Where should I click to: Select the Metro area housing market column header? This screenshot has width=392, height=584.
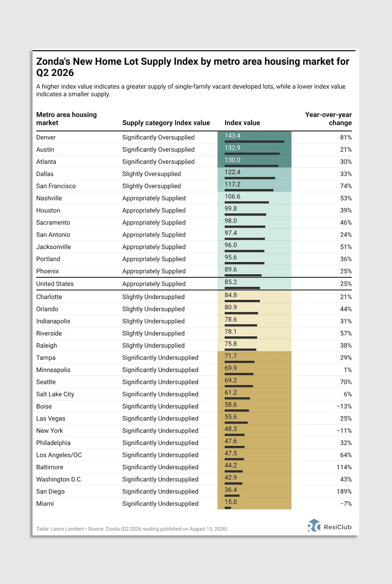67,119
